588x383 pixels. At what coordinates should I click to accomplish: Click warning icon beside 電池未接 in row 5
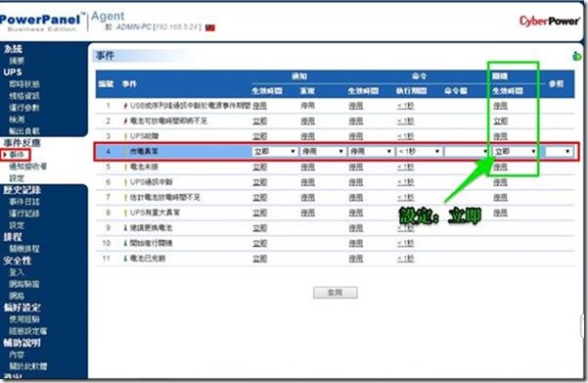click(125, 168)
